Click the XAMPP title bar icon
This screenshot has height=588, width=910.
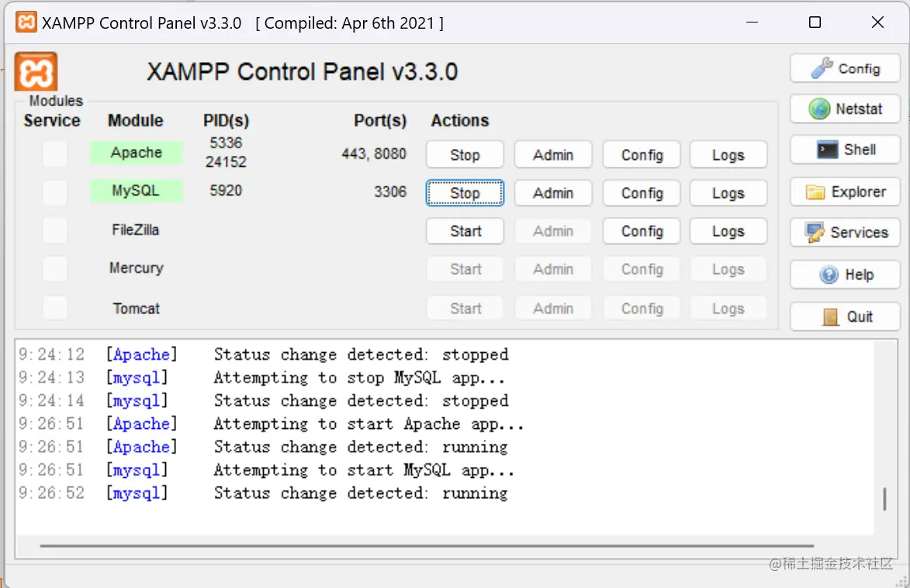26,22
